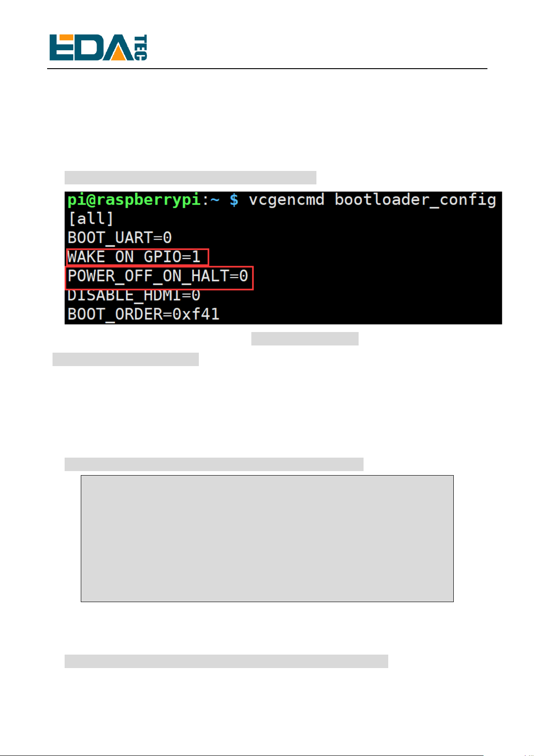The width and height of the screenshot is (535, 756).
Task: Click the header divider line under logo
Action: point(267,69)
